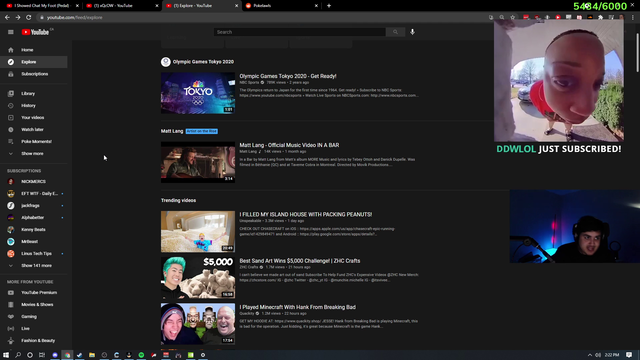Open the Windows Start menu

click(x=6, y=355)
